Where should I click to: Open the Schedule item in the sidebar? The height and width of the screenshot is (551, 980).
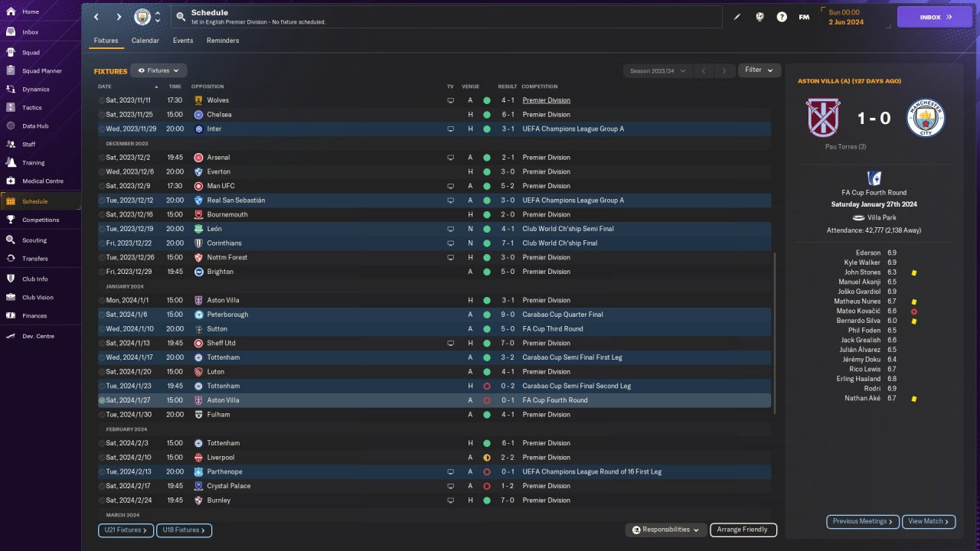click(x=41, y=201)
